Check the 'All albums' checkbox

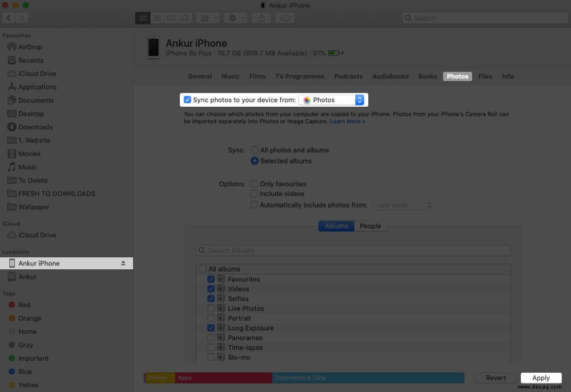(x=203, y=269)
